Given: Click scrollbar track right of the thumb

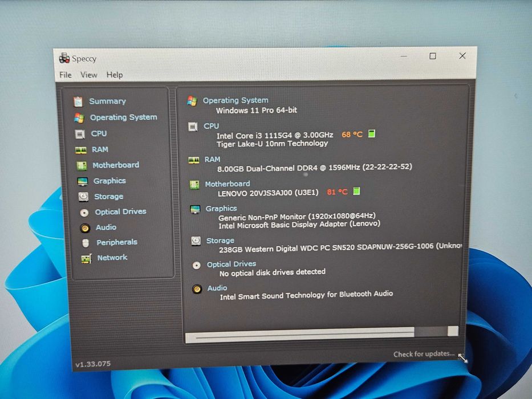Looking at the screenshot, I should click(431, 332).
